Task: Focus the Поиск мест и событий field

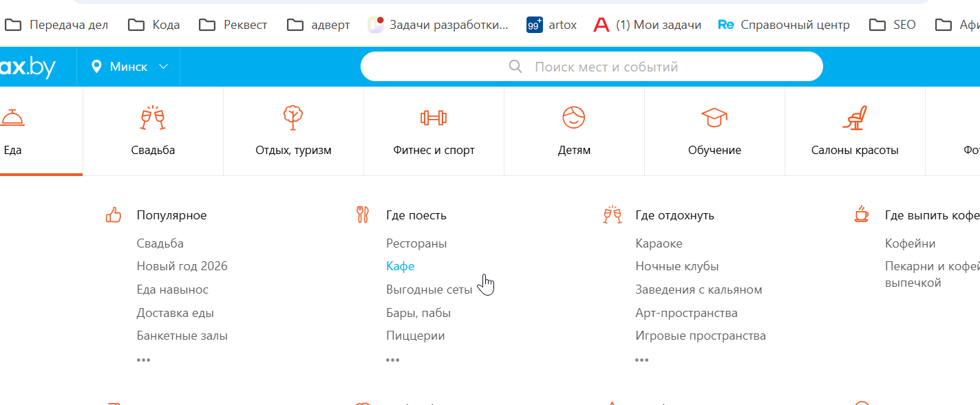Action: [592, 67]
